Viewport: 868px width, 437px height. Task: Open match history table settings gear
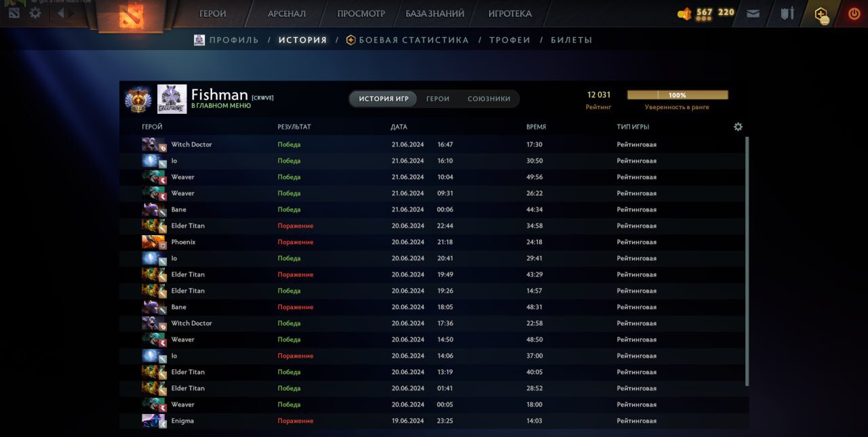point(738,127)
